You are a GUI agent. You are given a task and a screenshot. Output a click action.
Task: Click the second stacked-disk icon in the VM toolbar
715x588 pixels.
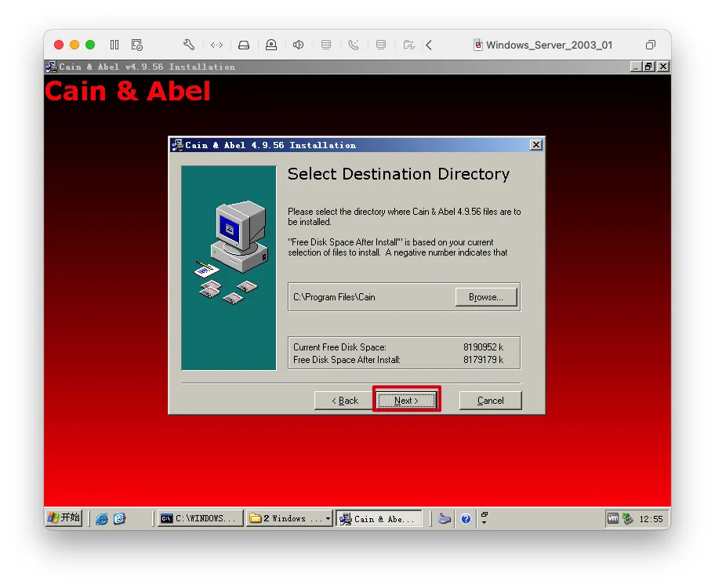pyautogui.click(x=381, y=45)
